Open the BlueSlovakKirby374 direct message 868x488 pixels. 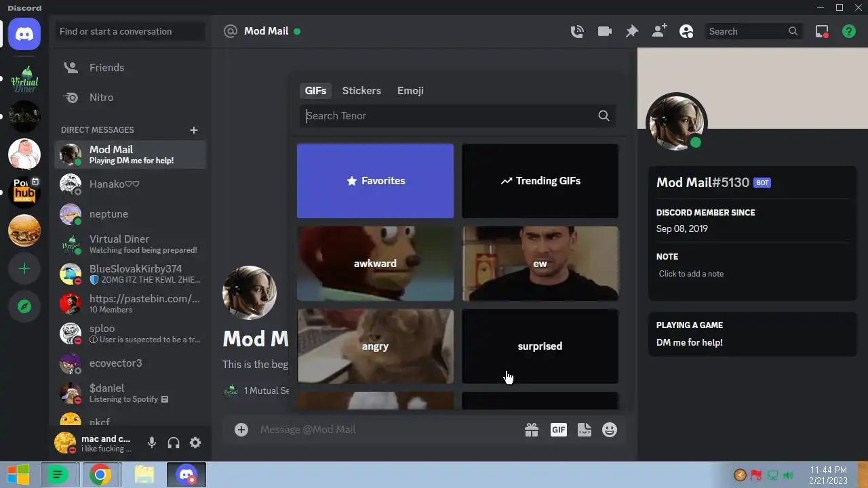pyautogui.click(x=130, y=274)
